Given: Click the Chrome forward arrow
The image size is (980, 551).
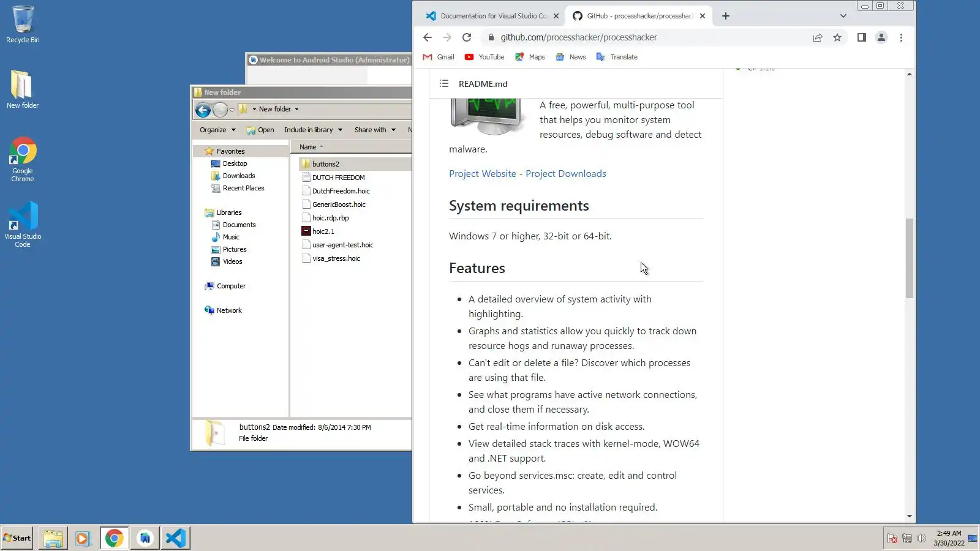Looking at the screenshot, I should 447,37.
